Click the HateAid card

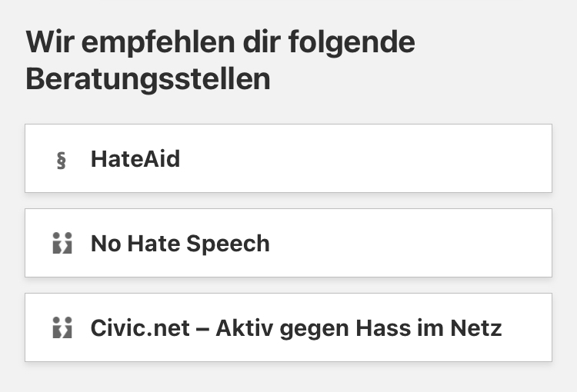tap(288, 158)
